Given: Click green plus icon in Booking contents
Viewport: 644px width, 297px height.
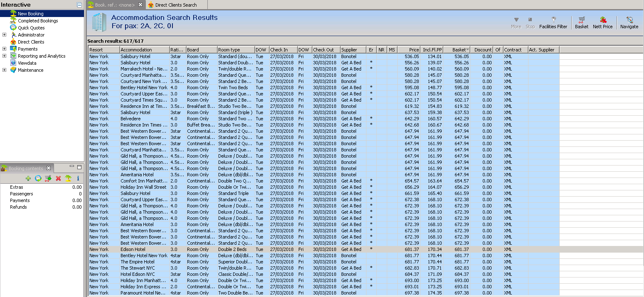Looking at the screenshot, I should pyautogui.click(x=28, y=178).
